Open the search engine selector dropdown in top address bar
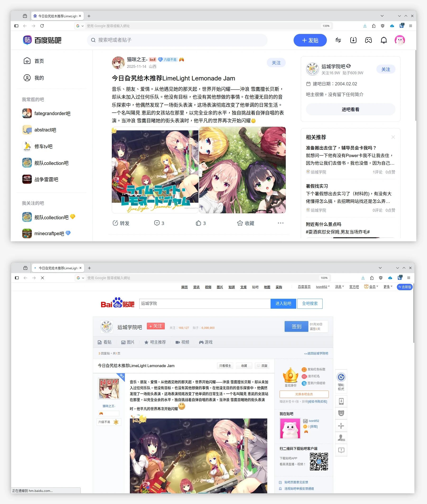Image resolution: width=427 pixels, height=504 pixels. 80,26
